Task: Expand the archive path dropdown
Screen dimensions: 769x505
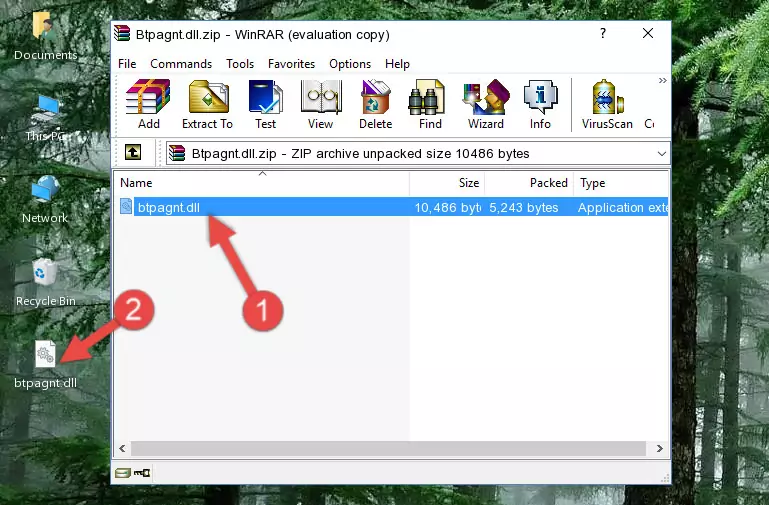Action: coord(662,154)
